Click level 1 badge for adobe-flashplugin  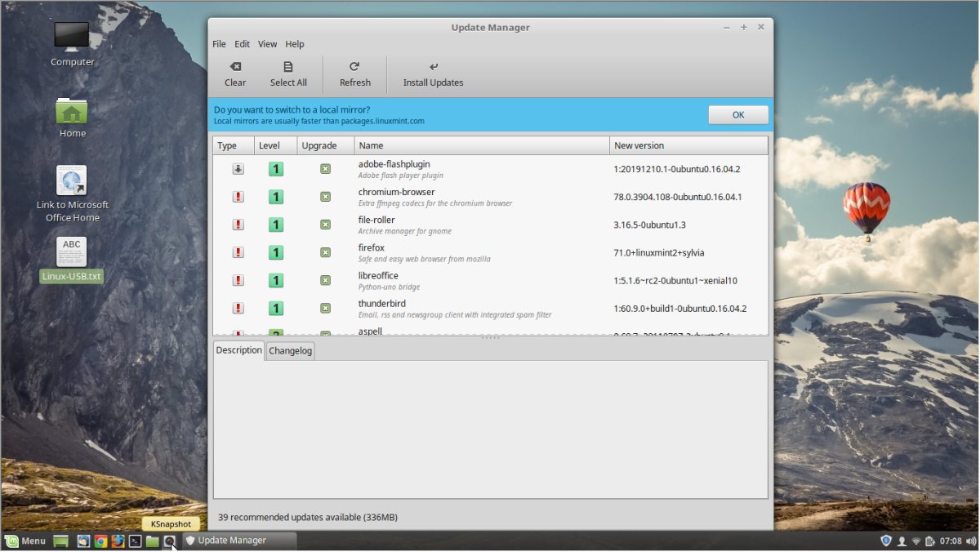276,169
